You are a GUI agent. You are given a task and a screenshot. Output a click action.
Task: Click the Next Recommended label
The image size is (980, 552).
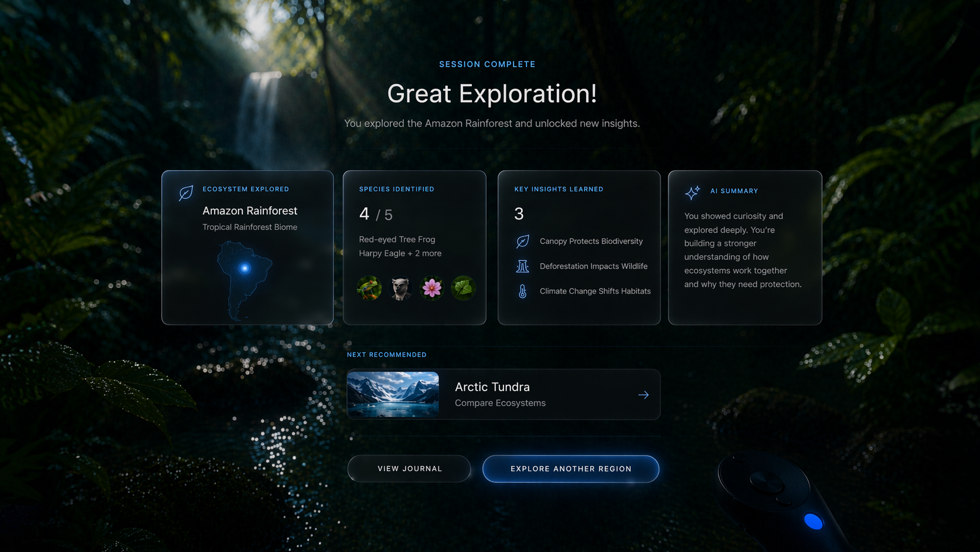(x=387, y=355)
